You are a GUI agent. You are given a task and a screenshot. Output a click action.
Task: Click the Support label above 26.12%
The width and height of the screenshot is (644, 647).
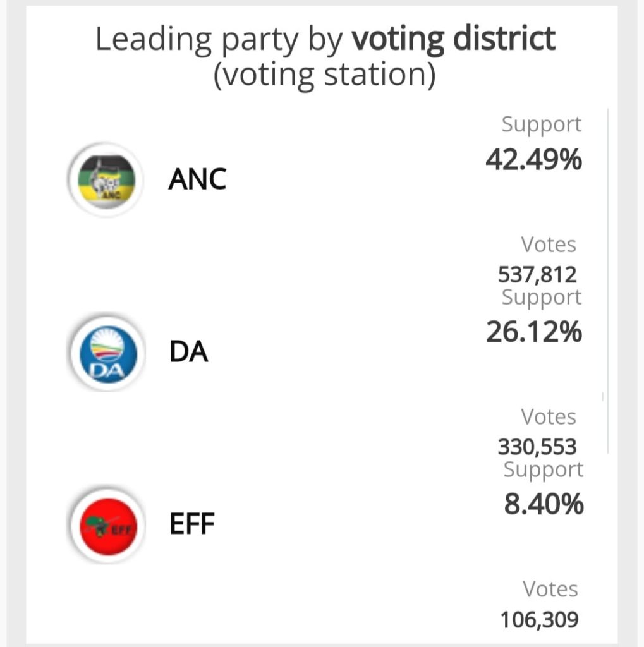[541, 297]
